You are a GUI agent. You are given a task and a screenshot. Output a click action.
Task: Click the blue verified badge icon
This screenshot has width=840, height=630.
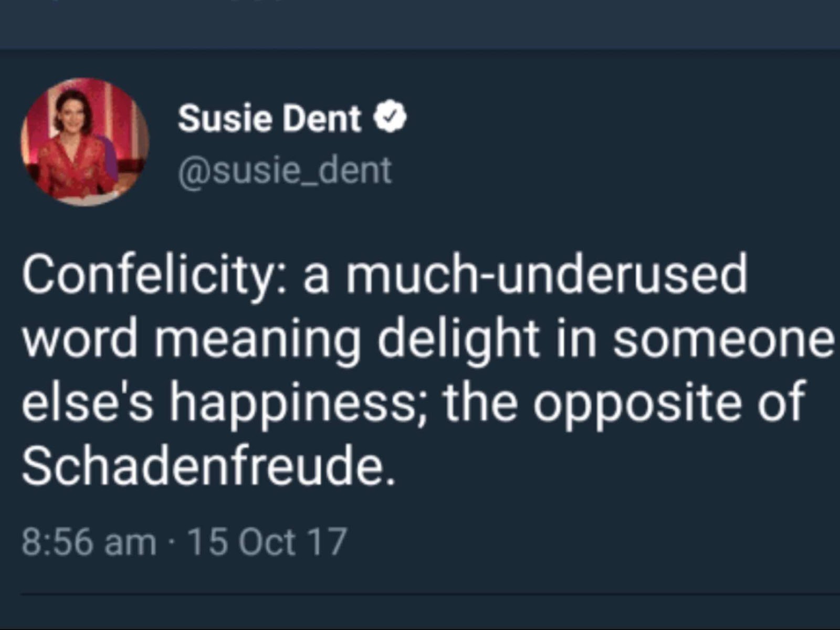[390, 118]
